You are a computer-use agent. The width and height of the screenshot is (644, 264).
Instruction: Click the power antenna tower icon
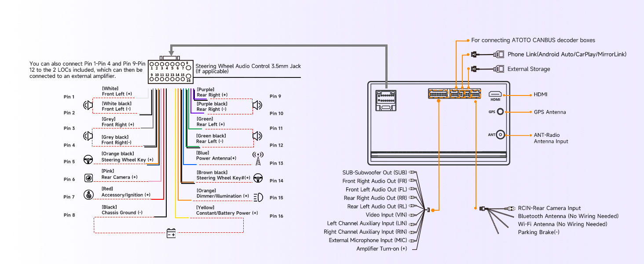pyautogui.click(x=258, y=158)
